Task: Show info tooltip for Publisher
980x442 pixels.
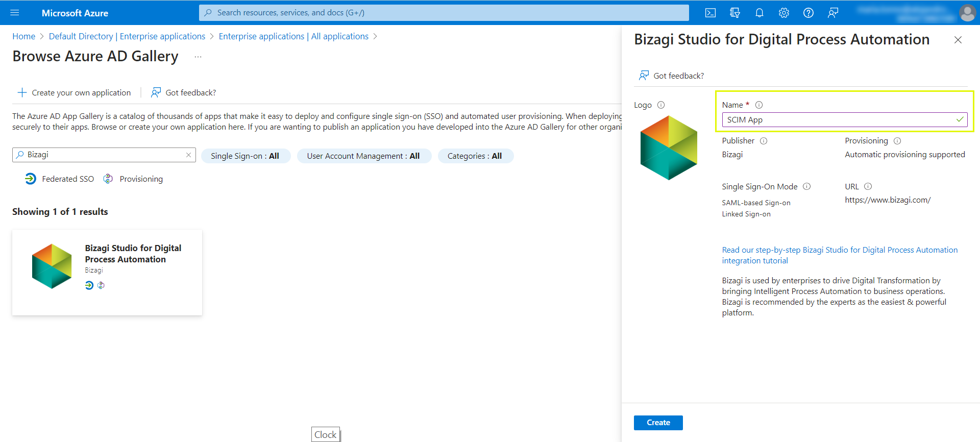Action: click(x=764, y=141)
